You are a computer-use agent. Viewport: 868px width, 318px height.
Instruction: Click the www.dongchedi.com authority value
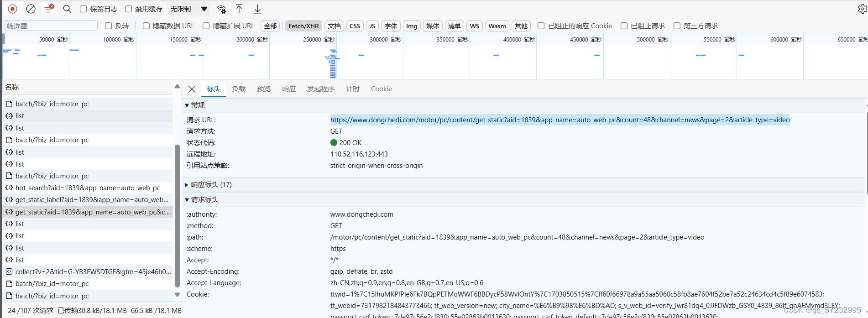362,214
